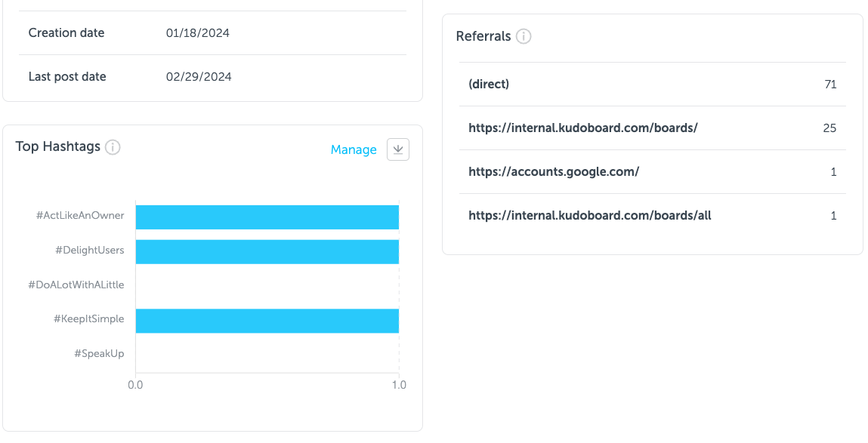Click the Last post date value 02/29/2024
Image resolution: width=868 pixels, height=443 pixels.
click(x=199, y=77)
